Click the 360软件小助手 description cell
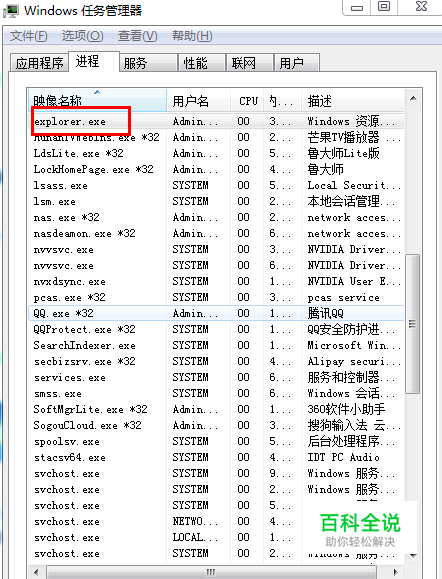Viewport: 442px width, 579px height. click(x=346, y=409)
